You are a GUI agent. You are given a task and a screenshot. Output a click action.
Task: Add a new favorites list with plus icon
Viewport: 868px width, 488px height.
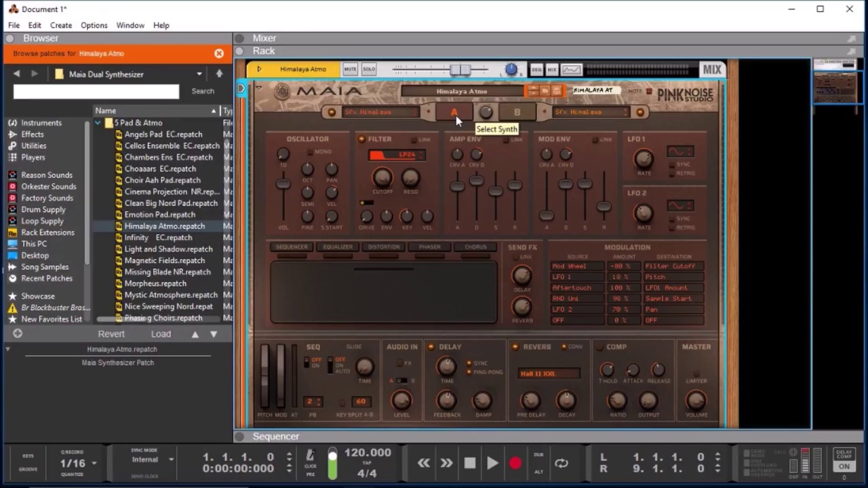18,333
